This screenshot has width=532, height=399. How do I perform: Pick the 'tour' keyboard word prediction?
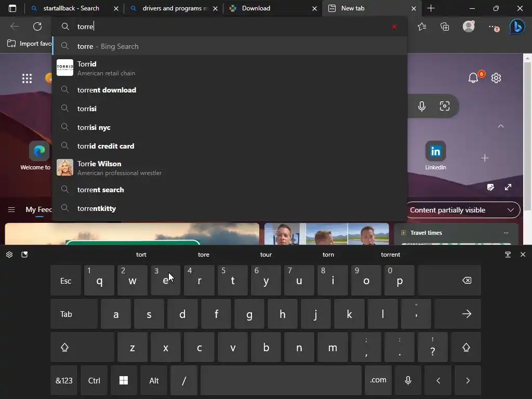(266, 255)
